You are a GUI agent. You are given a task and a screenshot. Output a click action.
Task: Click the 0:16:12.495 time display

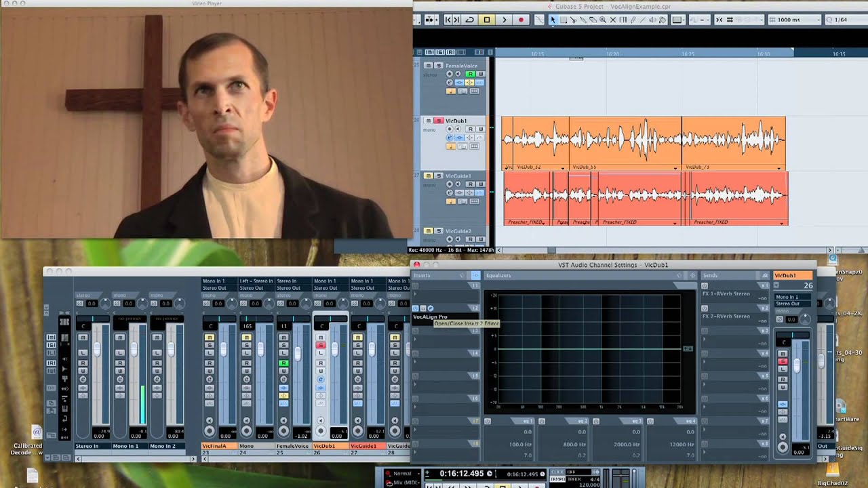462,474
